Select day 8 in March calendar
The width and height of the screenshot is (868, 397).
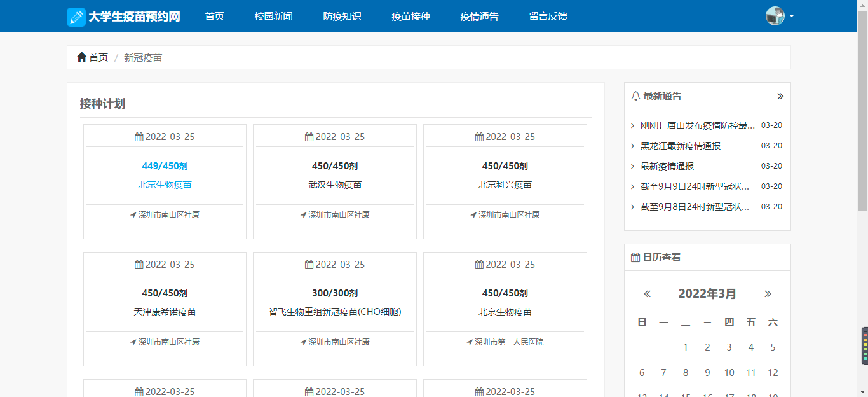[x=686, y=373]
